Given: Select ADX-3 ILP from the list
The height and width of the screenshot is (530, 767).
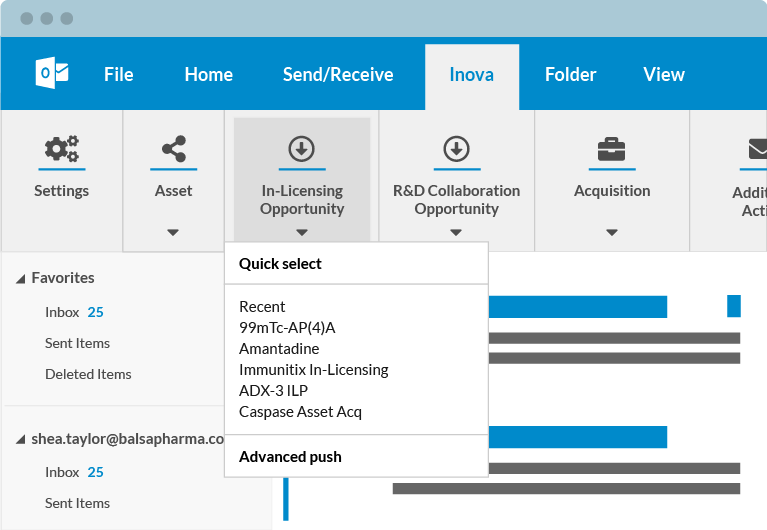Looking at the screenshot, I should 273,391.
